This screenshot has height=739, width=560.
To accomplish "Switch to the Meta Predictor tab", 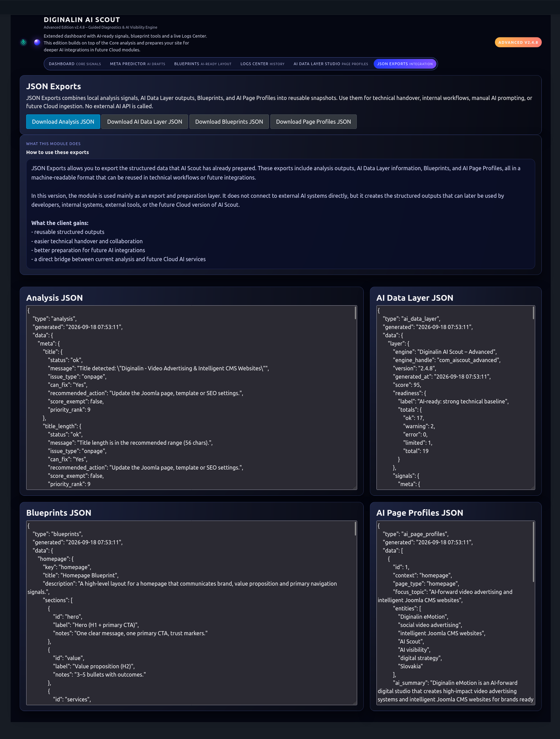I will tap(138, 64).
